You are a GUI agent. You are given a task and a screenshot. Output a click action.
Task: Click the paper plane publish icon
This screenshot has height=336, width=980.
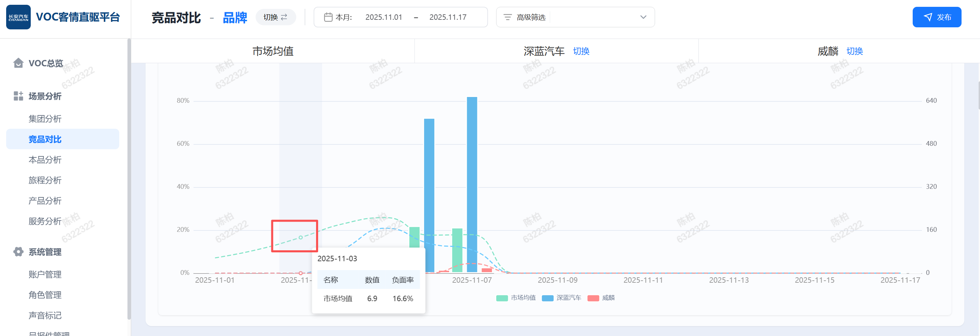click(x=928, y=17)
